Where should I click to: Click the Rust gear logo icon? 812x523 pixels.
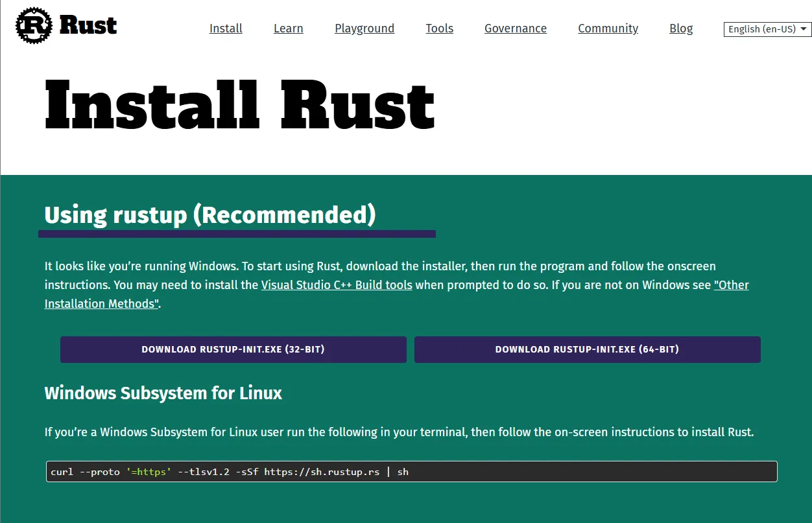tap(34, 26)
